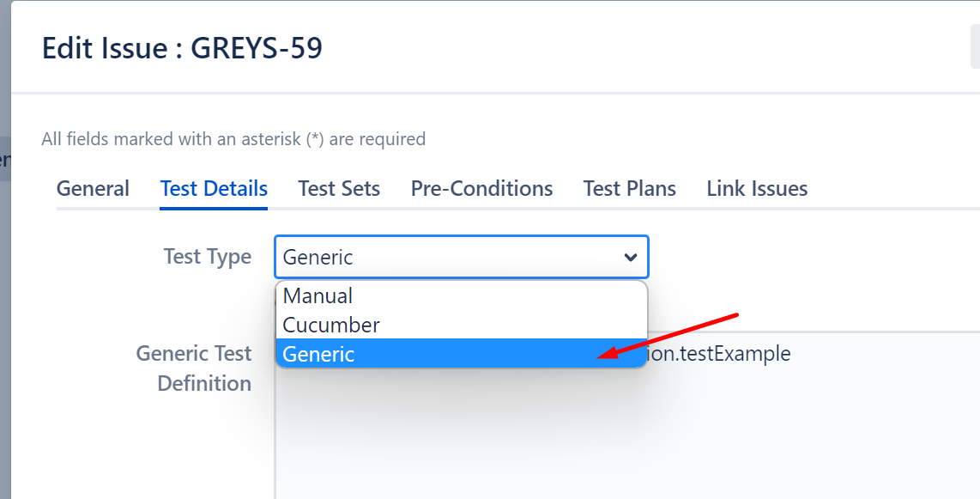
Task: Switch to the General tab
Action: coord(92,188)
